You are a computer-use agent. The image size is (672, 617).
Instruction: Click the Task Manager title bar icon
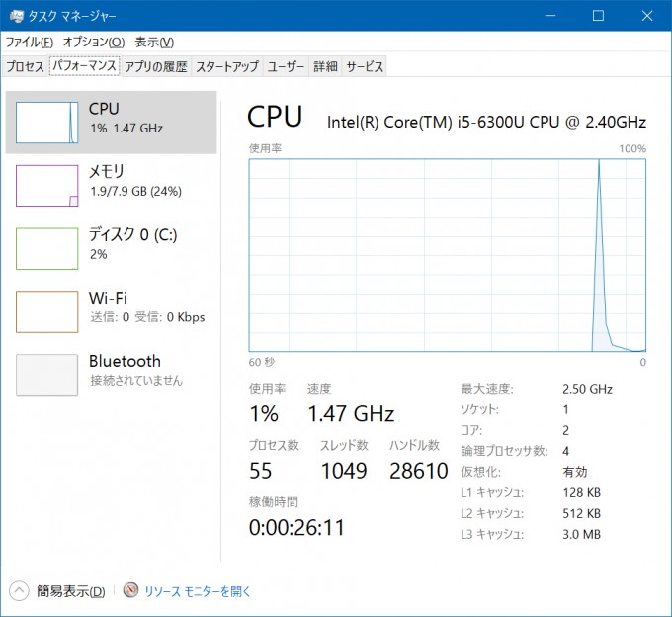[x=16, y=16]
